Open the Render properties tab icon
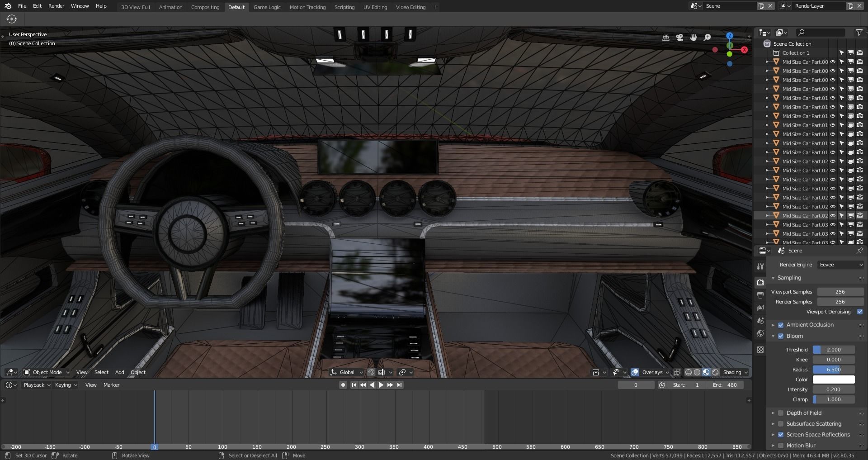Screen dimensions: 868x460 760,283
